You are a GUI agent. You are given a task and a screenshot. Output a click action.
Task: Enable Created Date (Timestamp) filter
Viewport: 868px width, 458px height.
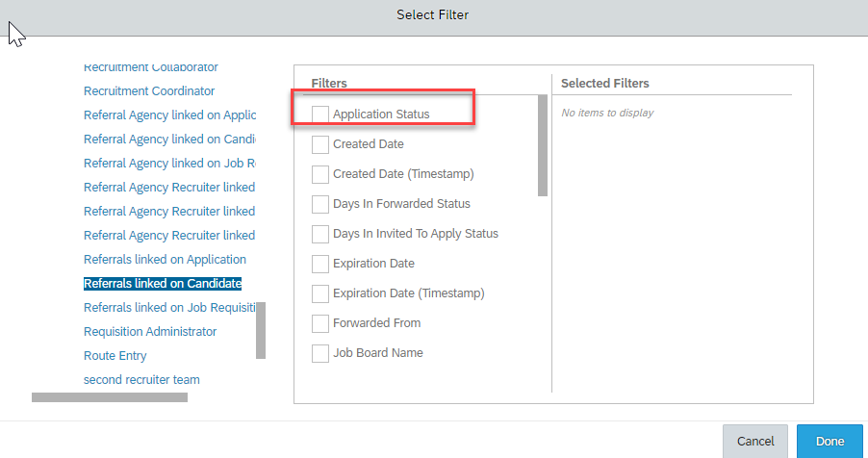(x=319, y=174)
